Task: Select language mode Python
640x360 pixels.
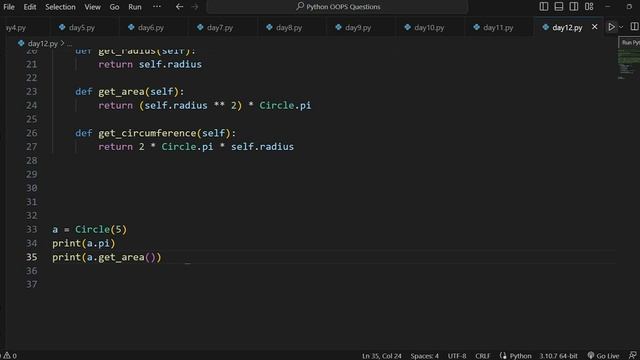Action: coord(520,356)
